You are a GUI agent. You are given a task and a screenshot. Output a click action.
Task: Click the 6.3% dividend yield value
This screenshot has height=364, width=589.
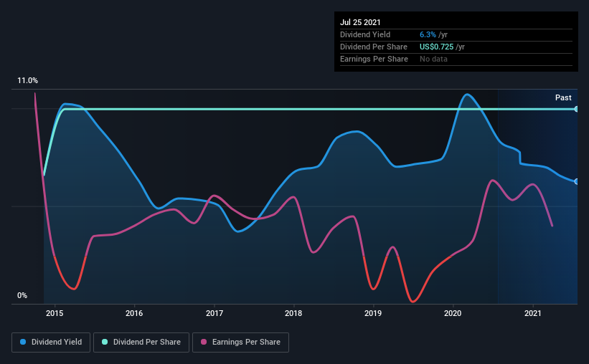pyautogui.click(x=428, y=34)
